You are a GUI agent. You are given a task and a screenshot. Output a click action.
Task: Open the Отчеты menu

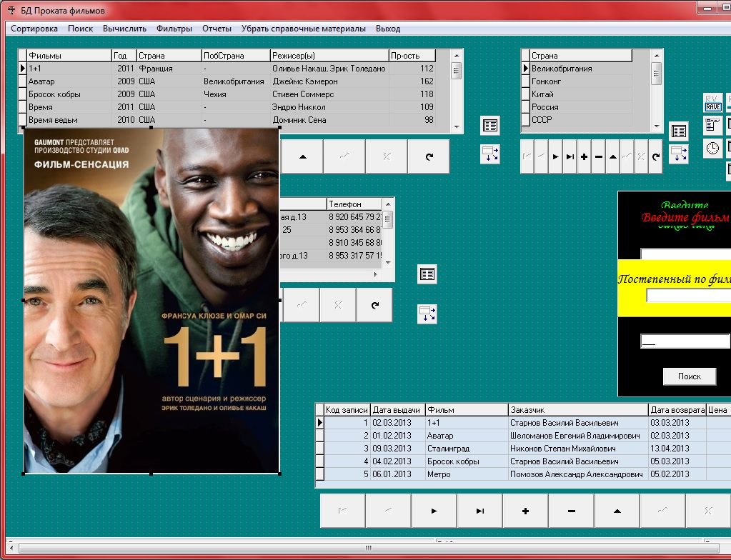pyautogui.click(x=217, y=29)
